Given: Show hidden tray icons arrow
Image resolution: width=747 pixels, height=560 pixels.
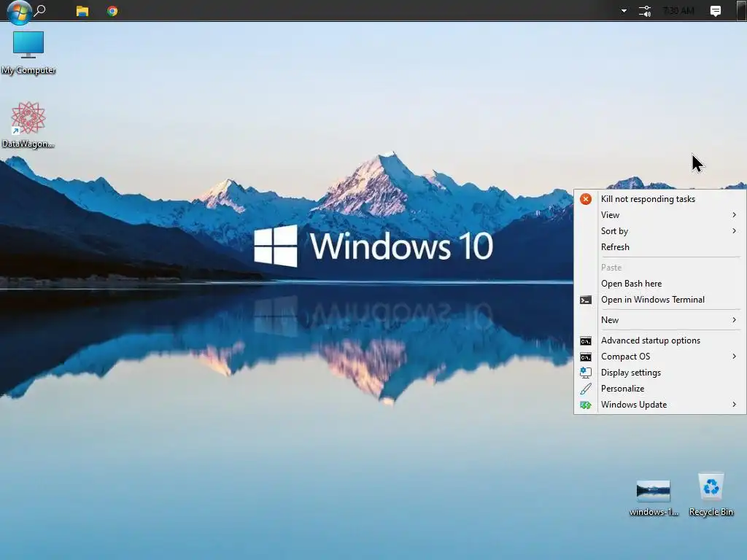Looking at the screenshot, I should click(624, 11).
